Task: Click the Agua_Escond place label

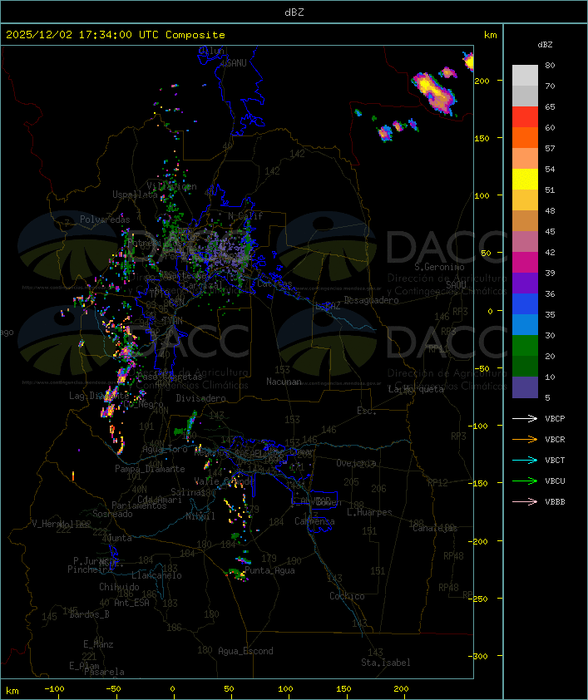Action: (x=245, y=651)
